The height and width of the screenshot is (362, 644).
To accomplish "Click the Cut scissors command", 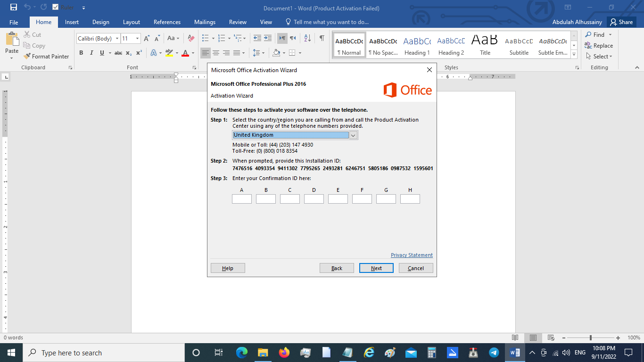I will 32,34.
